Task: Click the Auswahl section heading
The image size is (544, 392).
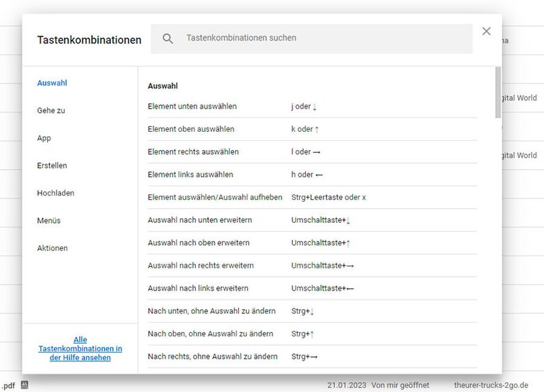Action: pos(163,86)
